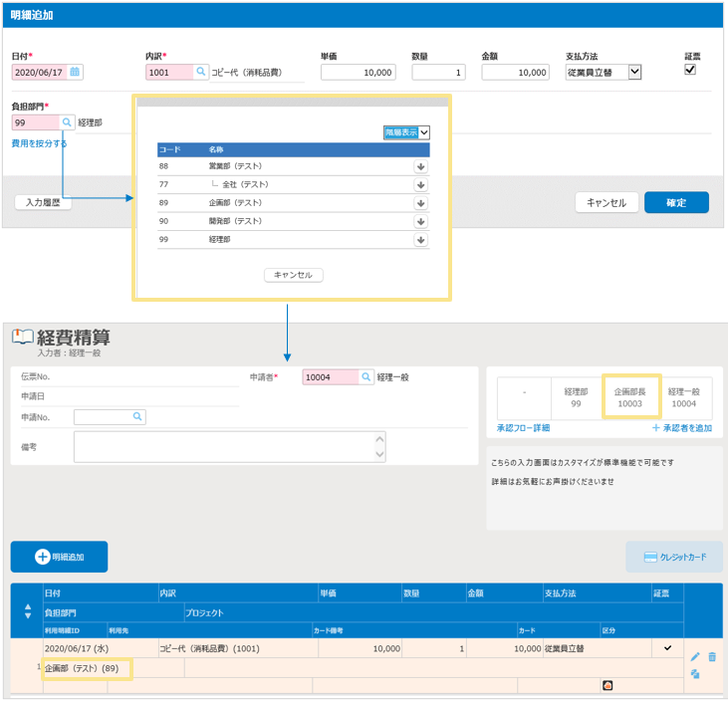Click the sort arrows in the table header
This screenshot has height=704, width=728.
click(27, 610)
